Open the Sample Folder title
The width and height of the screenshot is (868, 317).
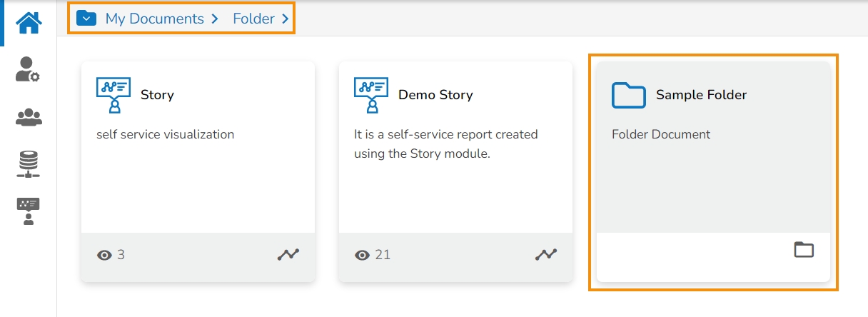pos(701,95)
